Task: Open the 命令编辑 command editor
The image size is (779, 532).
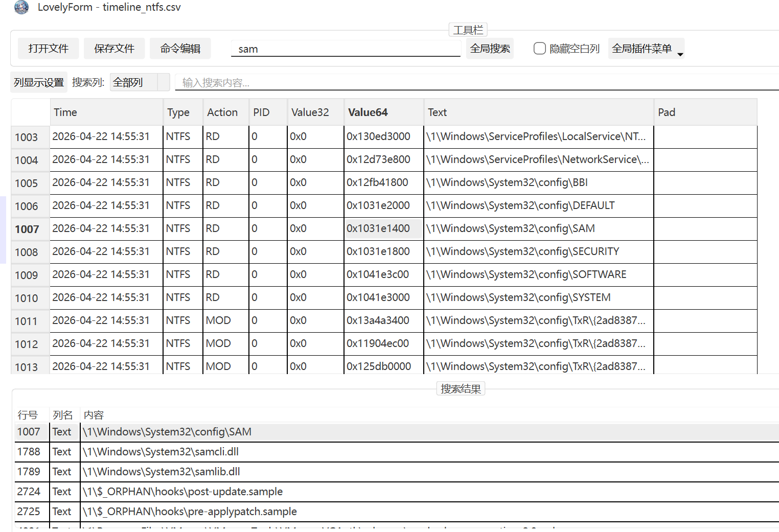Action: point(180,49)
